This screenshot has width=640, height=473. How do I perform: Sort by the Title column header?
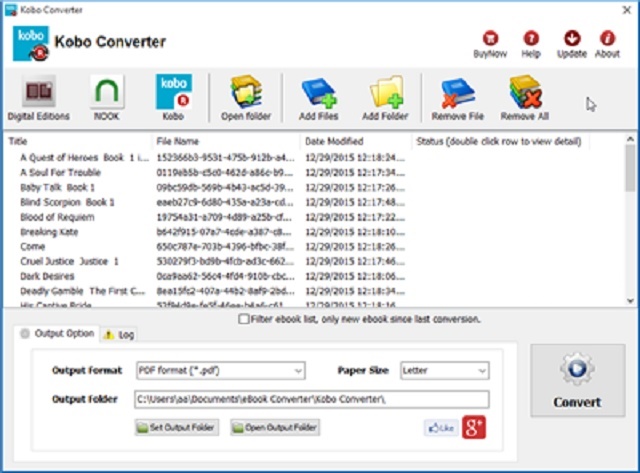(x=78, y=141)
